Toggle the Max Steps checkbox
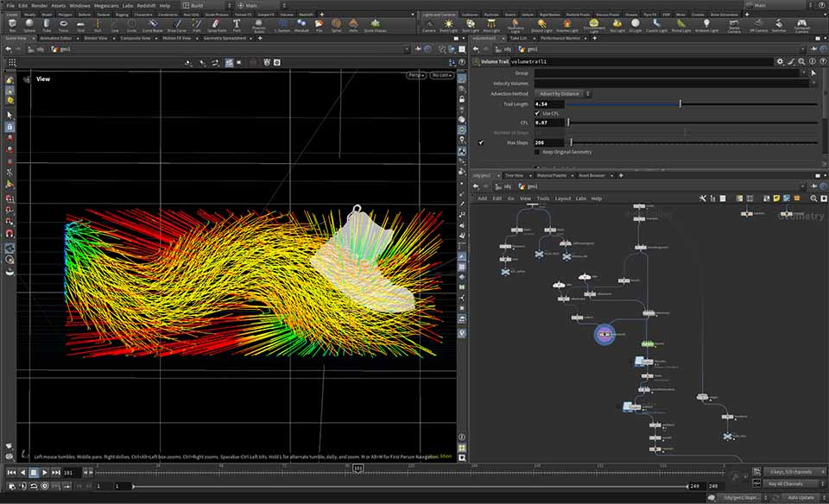The height and width of the screenshot is (504, 829). pyautogui.click(x=481, y=142)
